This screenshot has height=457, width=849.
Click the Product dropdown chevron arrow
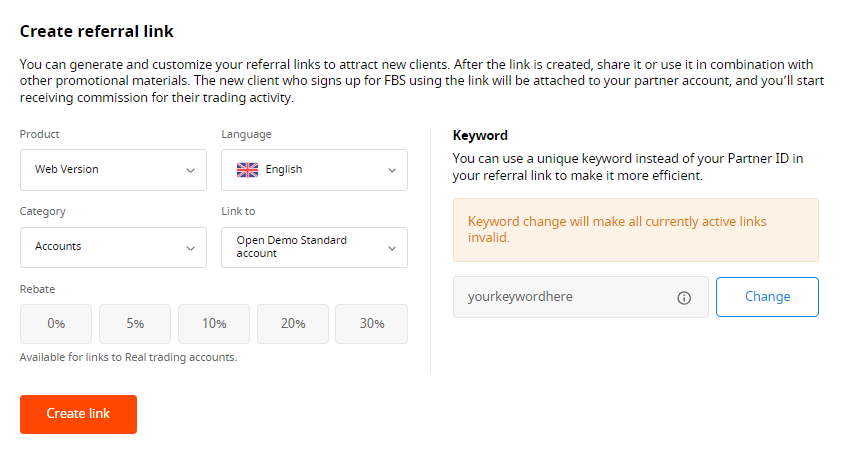point(190,170)
